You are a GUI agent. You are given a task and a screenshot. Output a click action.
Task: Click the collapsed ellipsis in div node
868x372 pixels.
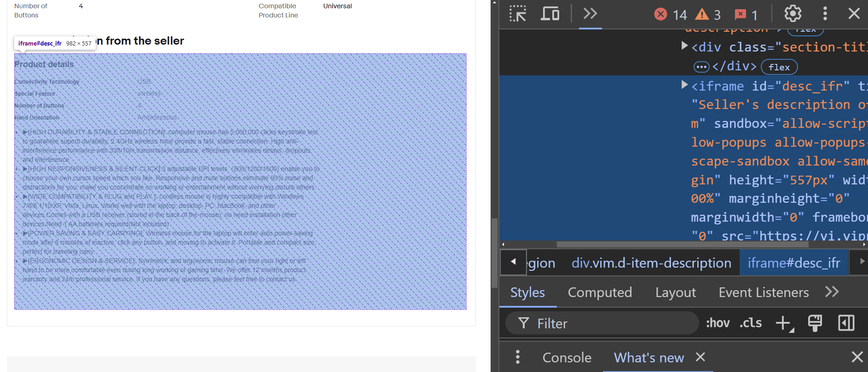[701, 67]
